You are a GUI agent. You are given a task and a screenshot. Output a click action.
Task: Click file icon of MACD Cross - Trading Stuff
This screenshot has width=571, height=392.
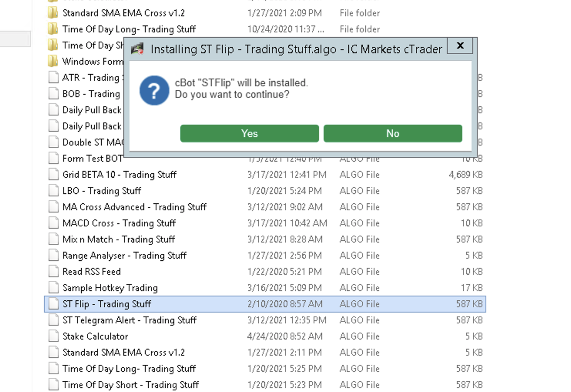click(54, 223)
